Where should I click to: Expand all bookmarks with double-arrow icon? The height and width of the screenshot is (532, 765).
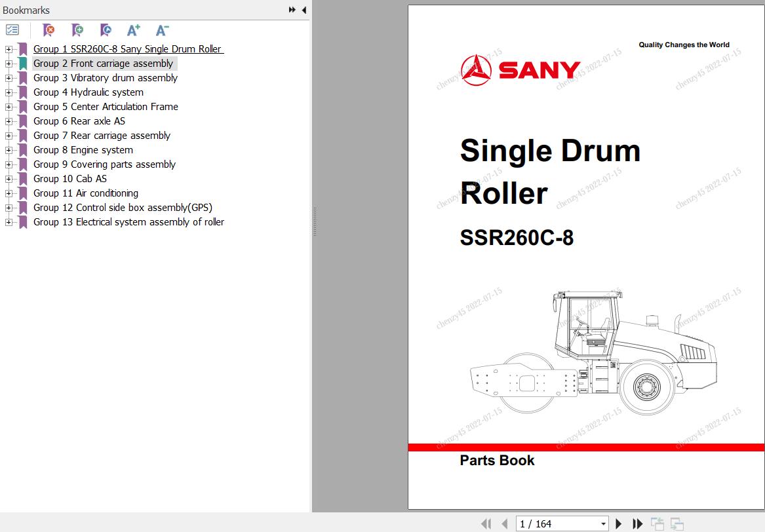292,10
